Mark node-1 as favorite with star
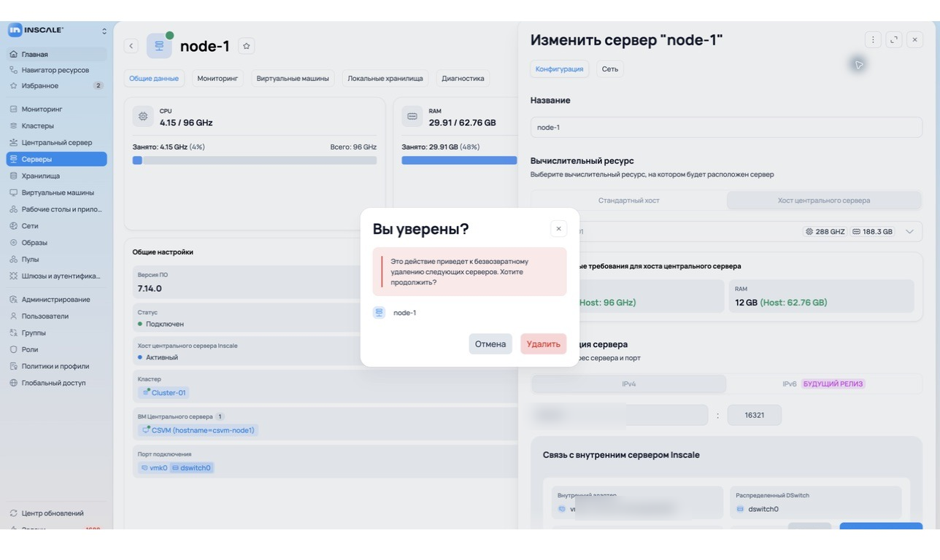The width and height of the screenshot is (940, 560). pyautogui.click(x=247, y=46)
